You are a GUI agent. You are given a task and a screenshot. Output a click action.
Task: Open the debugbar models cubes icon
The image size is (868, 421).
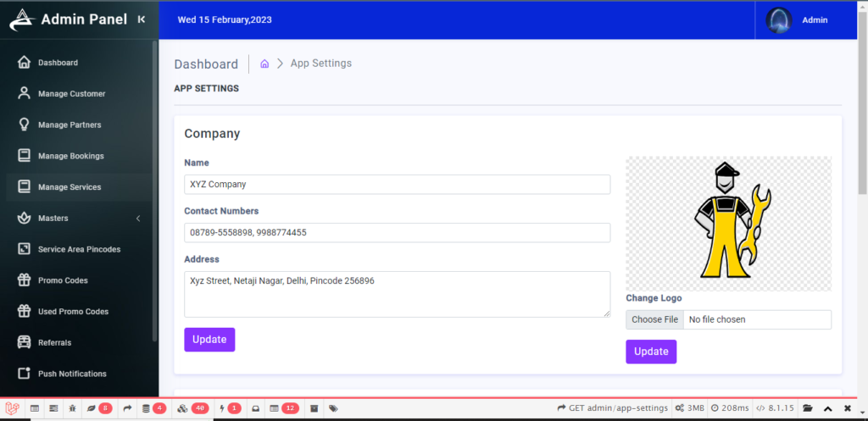tap(183, 408)
